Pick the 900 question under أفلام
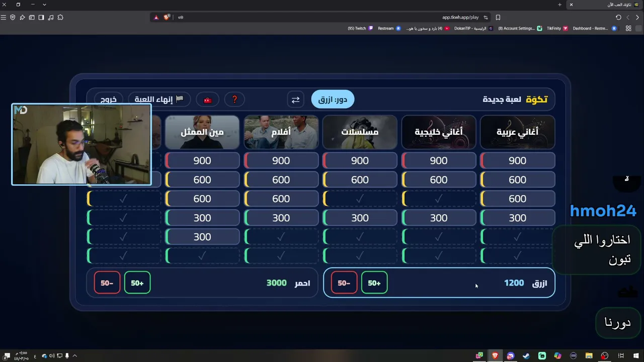 click(281, 160)
